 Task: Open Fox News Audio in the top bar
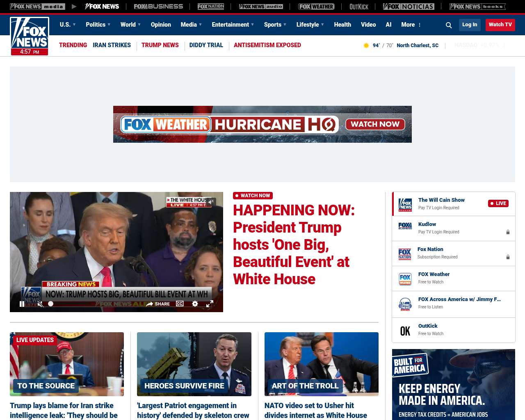[261, 7]
